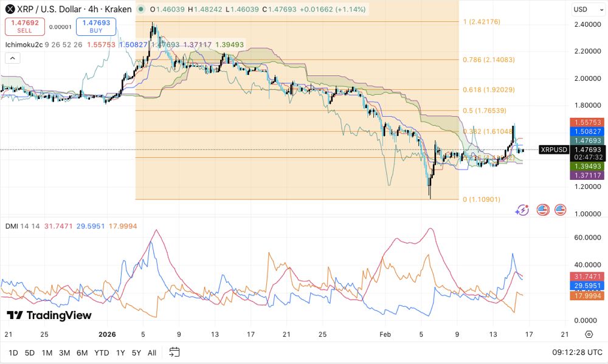Click the TradingView logo
Image resolution: width=608 pixels, height=364 pixels.
[x=49, y=316]
